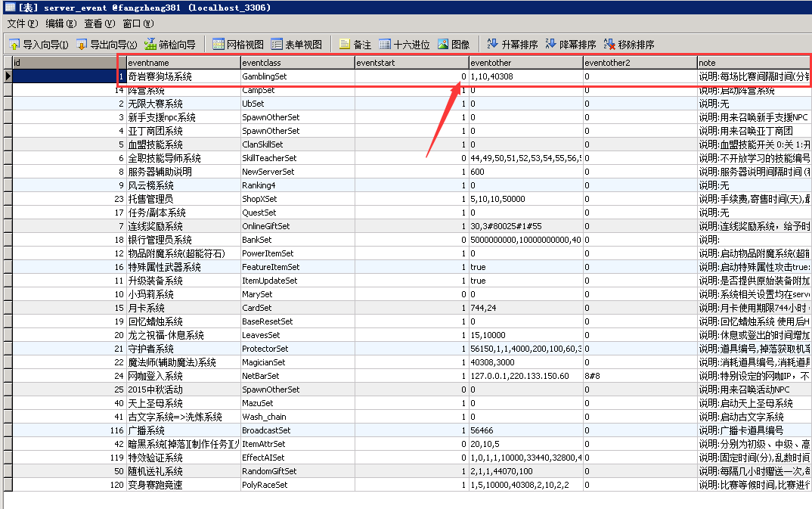
Task: Open the 图像 image viewer
Action: [x=454, y=45]
